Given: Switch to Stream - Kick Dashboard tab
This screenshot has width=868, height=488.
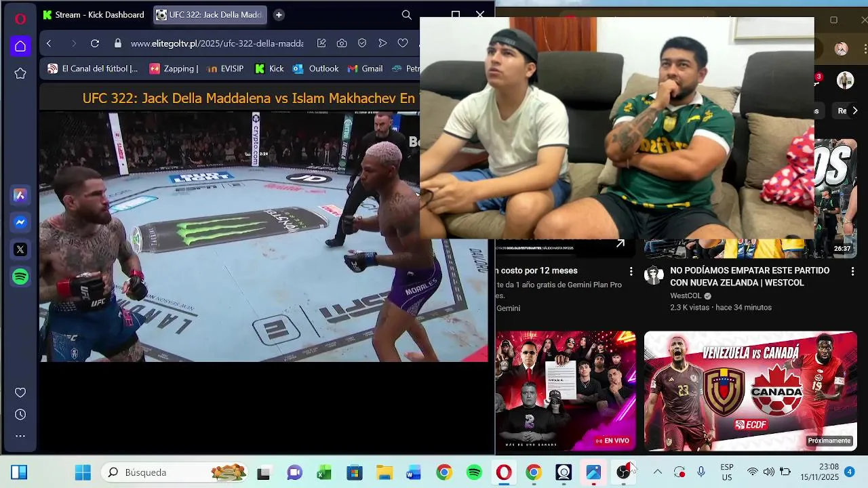Looking at the screenshot, I should (94, 15).
